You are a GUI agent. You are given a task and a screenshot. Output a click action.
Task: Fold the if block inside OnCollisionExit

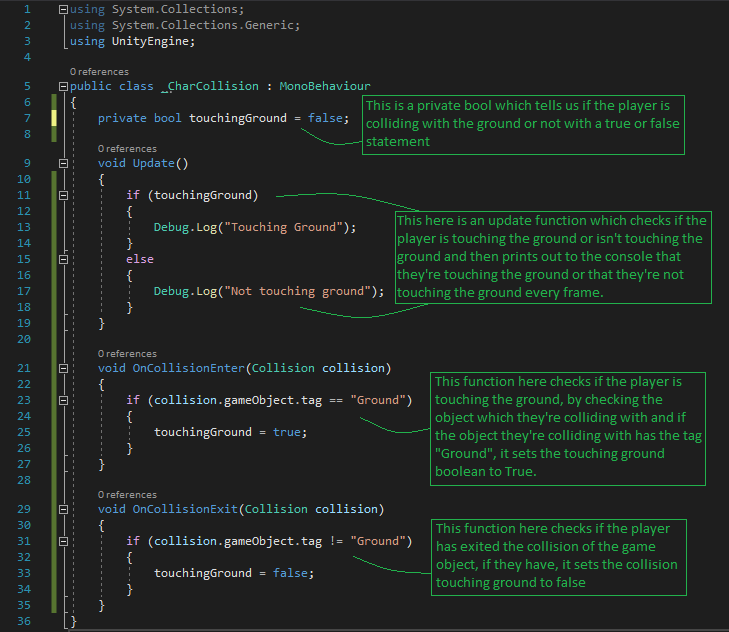(x=65, y=541)
